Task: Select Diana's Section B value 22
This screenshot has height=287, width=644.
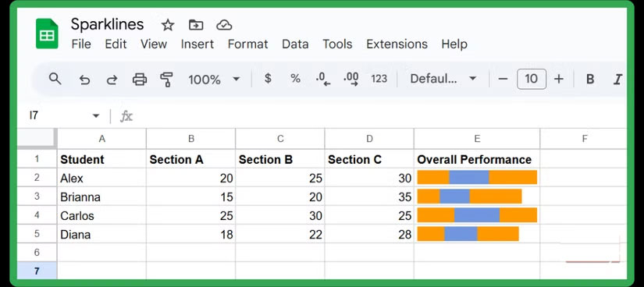Action: [x=280, y=234]
